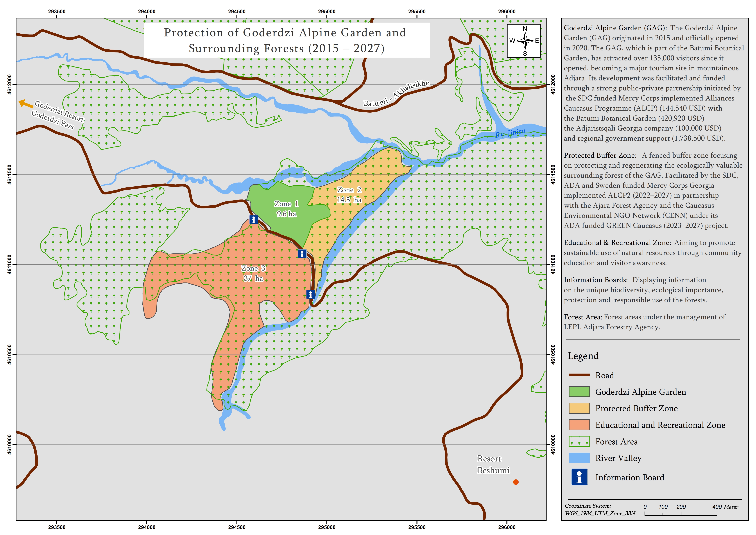
Task: Click the orange dot marking Resort Beshumi
Action: pyautogui.click(x=516, y=482)
